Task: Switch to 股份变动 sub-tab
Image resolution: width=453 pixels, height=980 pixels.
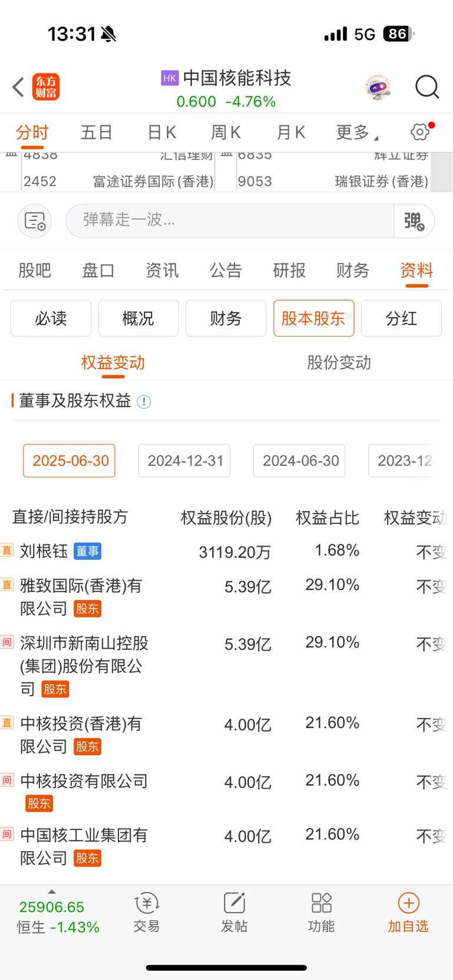Action: pyautogui.click(x=339, y=363)
